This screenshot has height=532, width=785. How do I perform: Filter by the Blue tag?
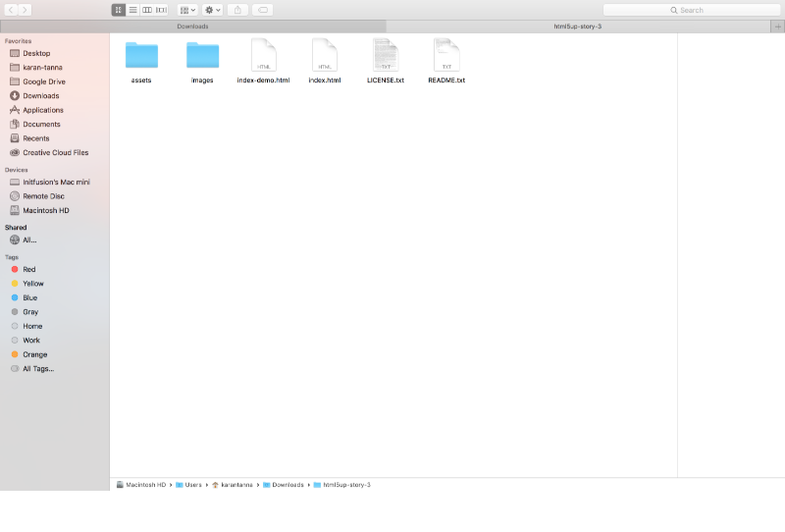pyautogui.click(x=55, y=297)
